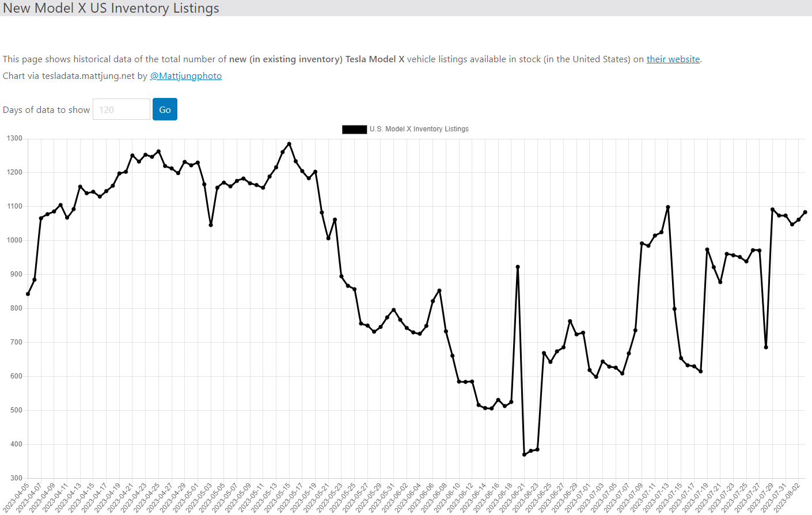This screenshot has width=812, height=515.
Task: Click the 900 y-axis label
Action: pyautogui.click(x=17, y=274)
